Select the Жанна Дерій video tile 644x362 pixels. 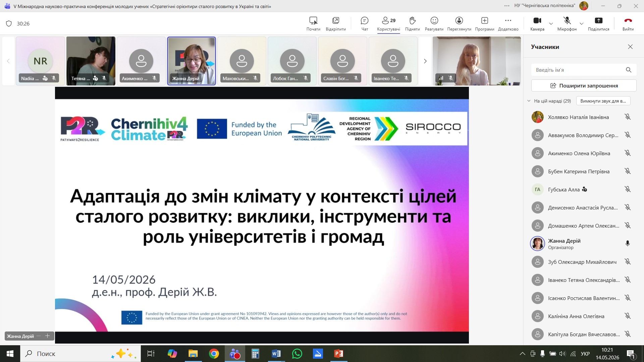coord(192,61)
